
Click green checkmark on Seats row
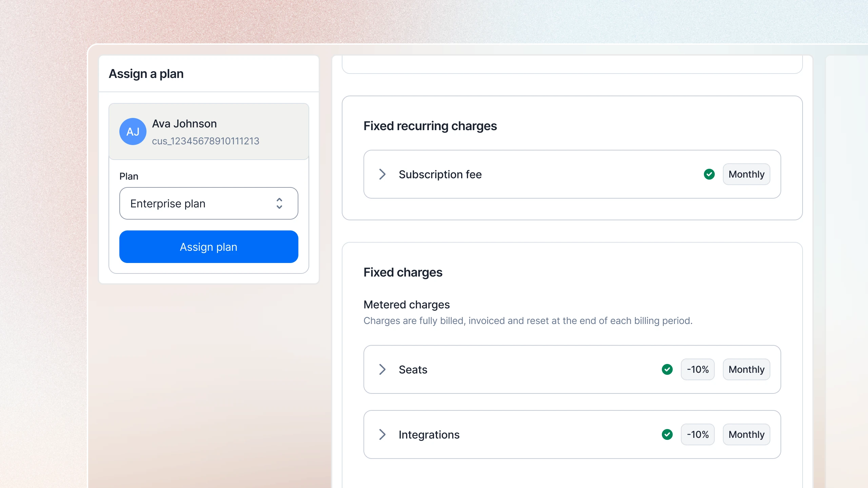point(667,369)
